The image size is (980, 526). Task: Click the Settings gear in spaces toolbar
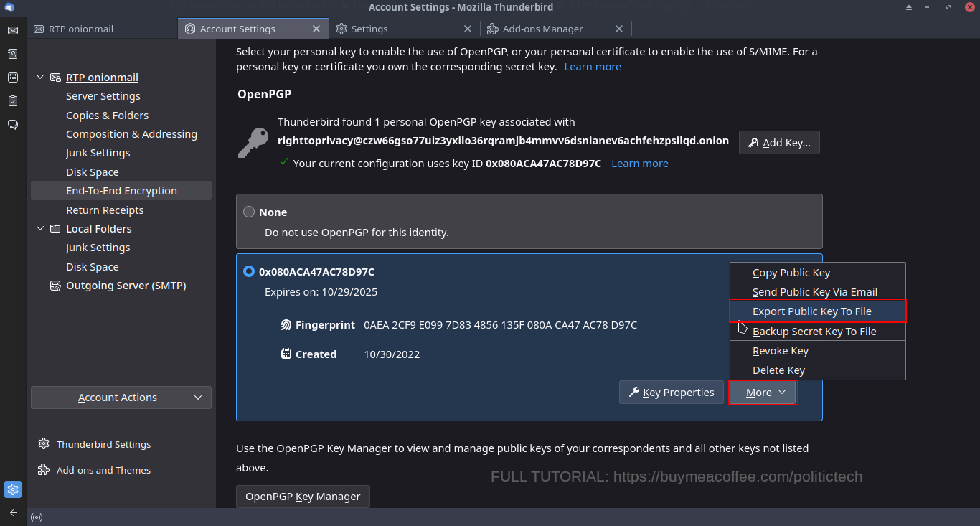tap(13, 489)
